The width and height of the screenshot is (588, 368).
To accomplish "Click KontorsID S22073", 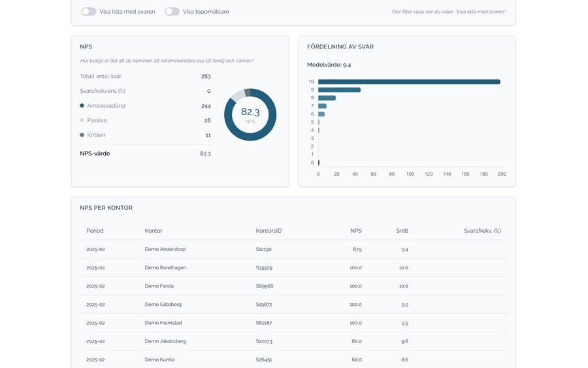I will point(264,341).
